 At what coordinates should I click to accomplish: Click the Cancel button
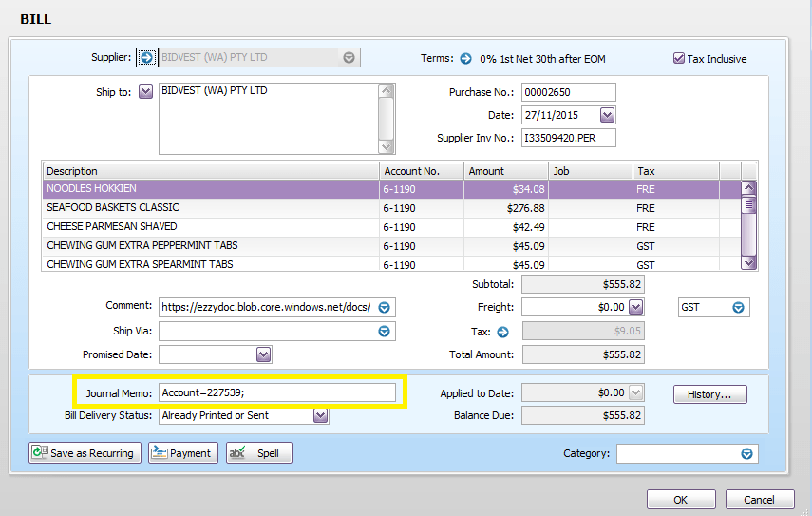(x=760, y=500)
